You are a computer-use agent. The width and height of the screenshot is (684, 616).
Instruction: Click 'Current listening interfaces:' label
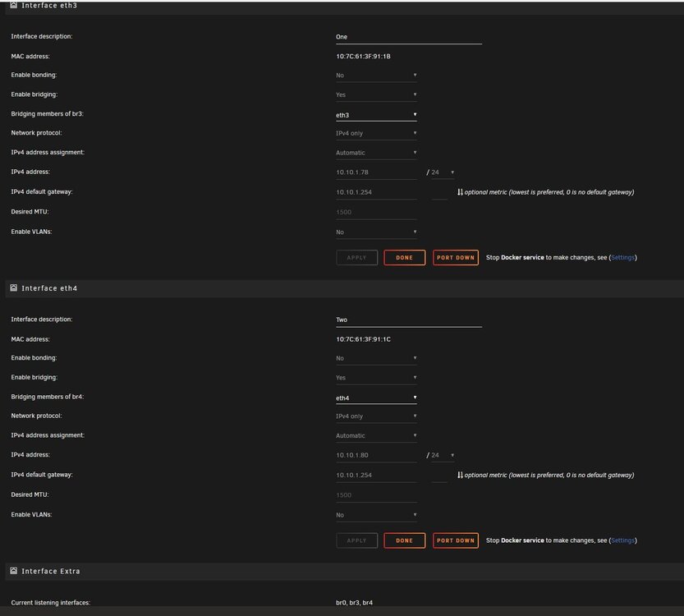coord(51,603)
